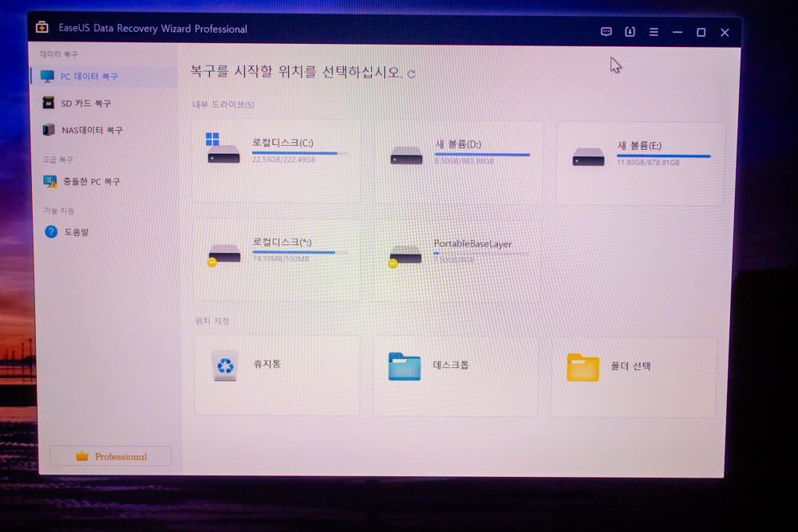The image size is (798, 532).
Task: Click the EaseUS app logo icon
Action: (x=42, y=27)
